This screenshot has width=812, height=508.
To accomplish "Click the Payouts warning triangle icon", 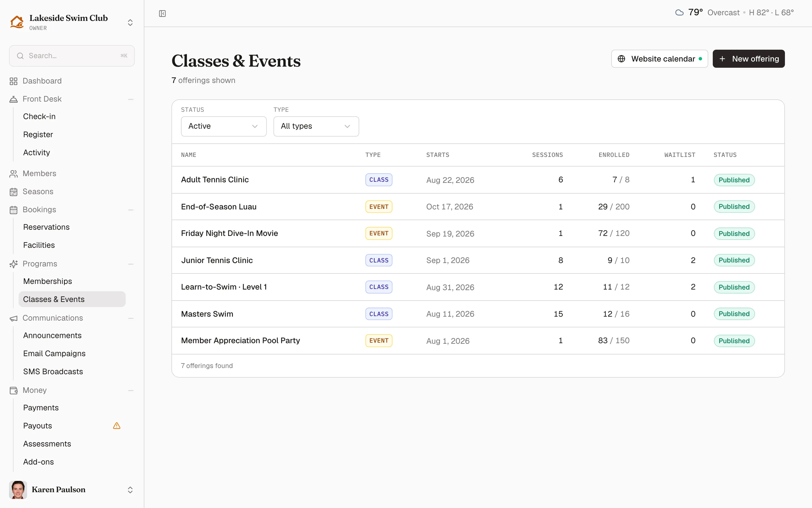I will coord(117,426).
